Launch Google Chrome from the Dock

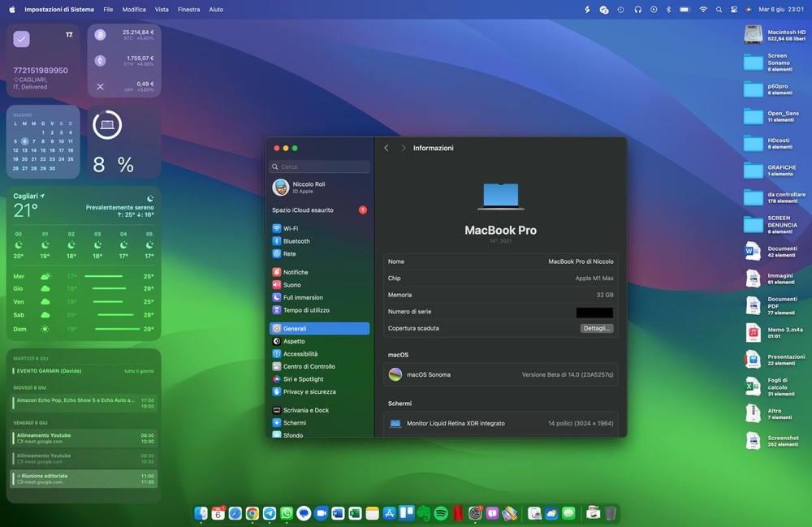click(x=253, y=513)
